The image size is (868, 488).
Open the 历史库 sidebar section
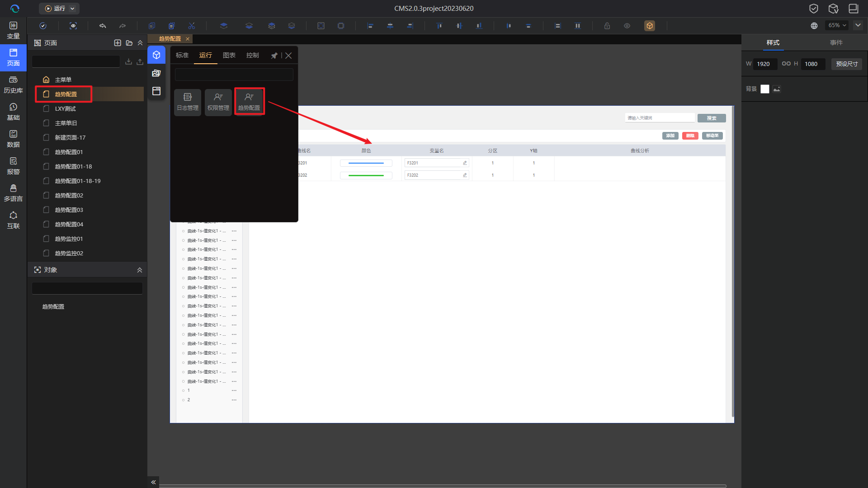click(x=13, y=84)
